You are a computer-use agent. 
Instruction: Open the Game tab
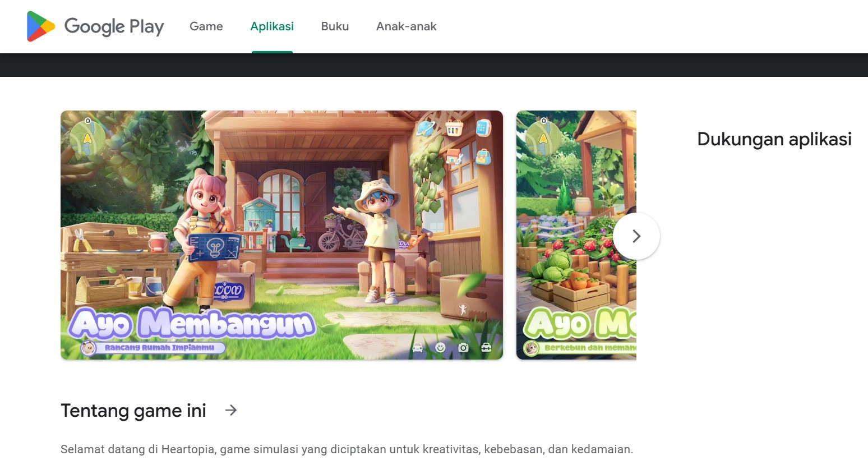206,26
